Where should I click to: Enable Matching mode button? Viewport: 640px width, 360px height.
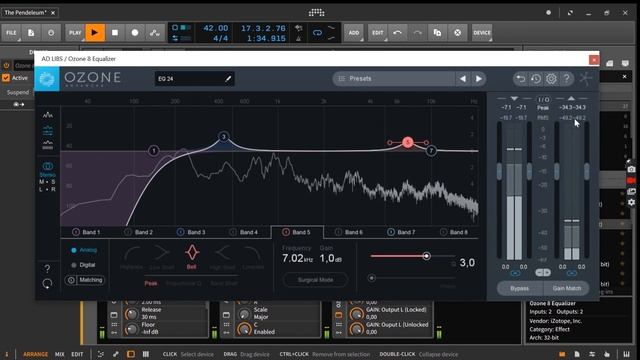85,280
